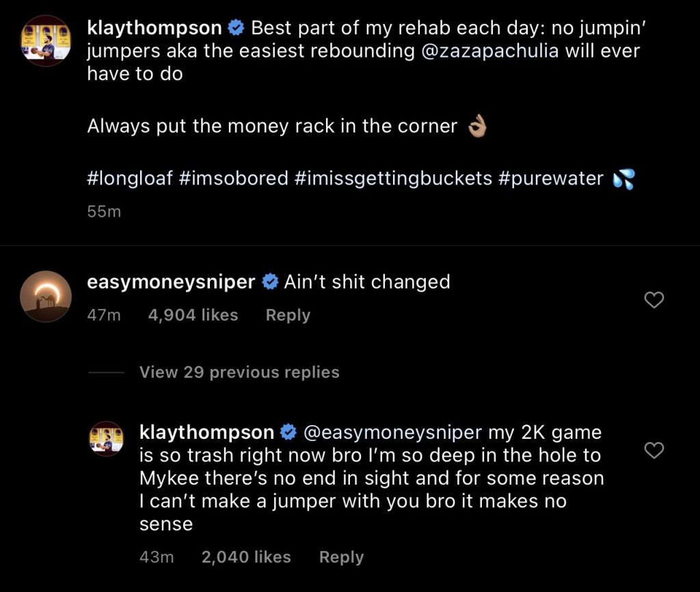
Task: Click the verified badge next to the caption's klaythompson
Action: click(x=237, y=29)
